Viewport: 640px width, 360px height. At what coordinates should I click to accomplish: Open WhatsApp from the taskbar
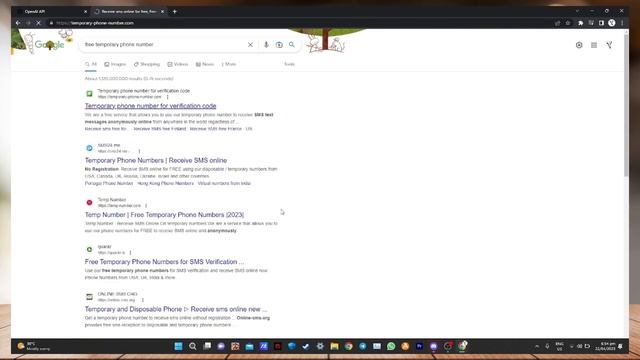(391, 346)
